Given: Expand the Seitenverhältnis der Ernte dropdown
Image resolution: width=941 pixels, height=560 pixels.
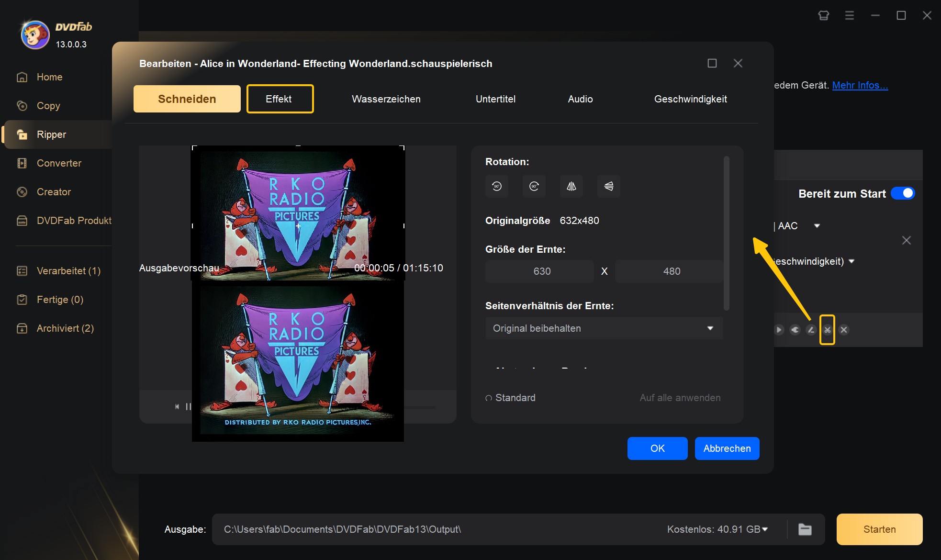Looking at the screenshot, I should pos(602,328).
